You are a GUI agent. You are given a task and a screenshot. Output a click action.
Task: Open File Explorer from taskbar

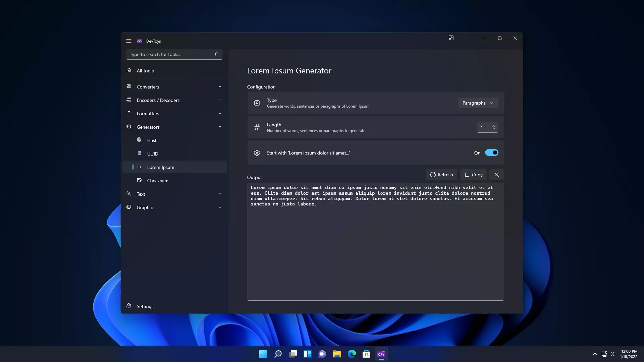pos(337,354)
